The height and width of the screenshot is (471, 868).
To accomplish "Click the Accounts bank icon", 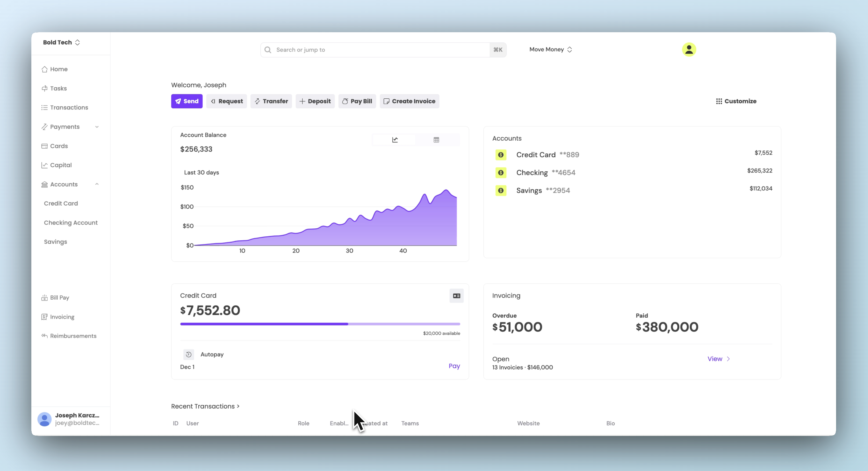I will (x=44, y=184).
